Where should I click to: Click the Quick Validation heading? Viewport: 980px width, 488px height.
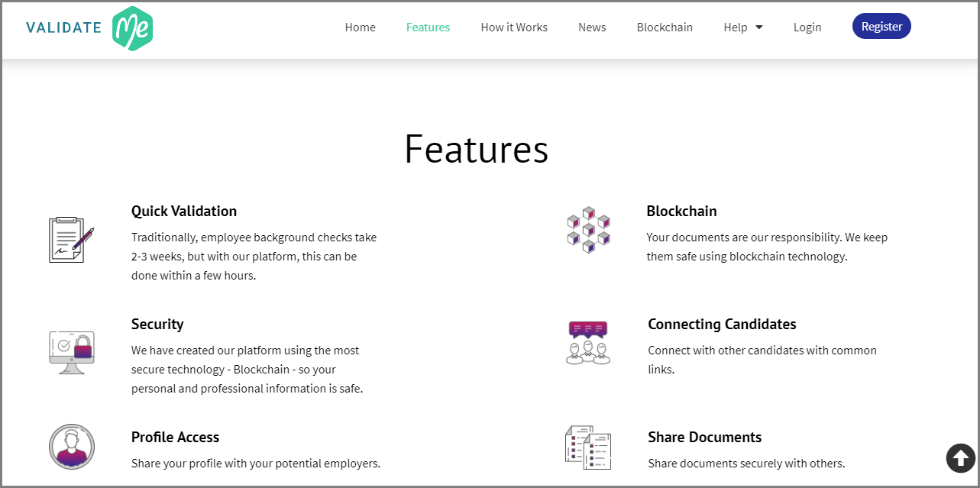tap(184, 211)
